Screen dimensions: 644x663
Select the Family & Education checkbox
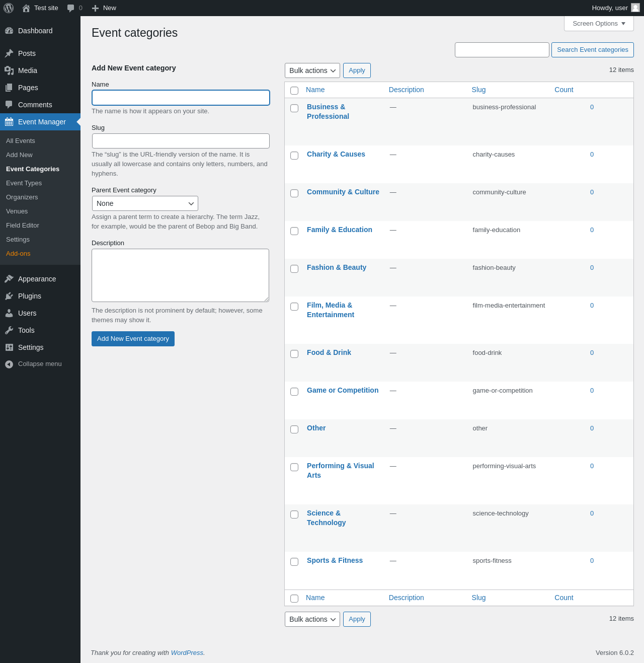point(294,231)
